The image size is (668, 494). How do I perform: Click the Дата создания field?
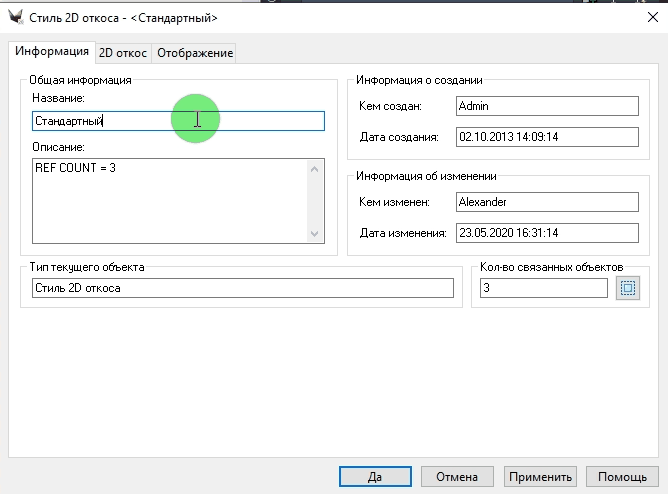pyautogui.click(x=545, y=137)
